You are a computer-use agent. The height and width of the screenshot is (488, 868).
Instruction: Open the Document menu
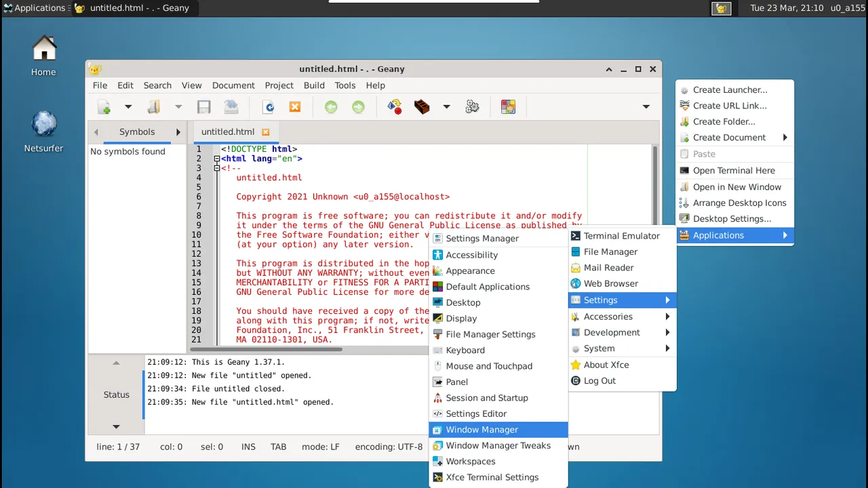(x=233, y=85)
